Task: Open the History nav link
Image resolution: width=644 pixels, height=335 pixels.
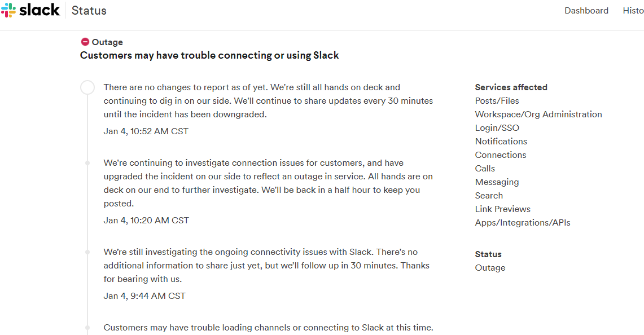Action: tap(633, 11)
